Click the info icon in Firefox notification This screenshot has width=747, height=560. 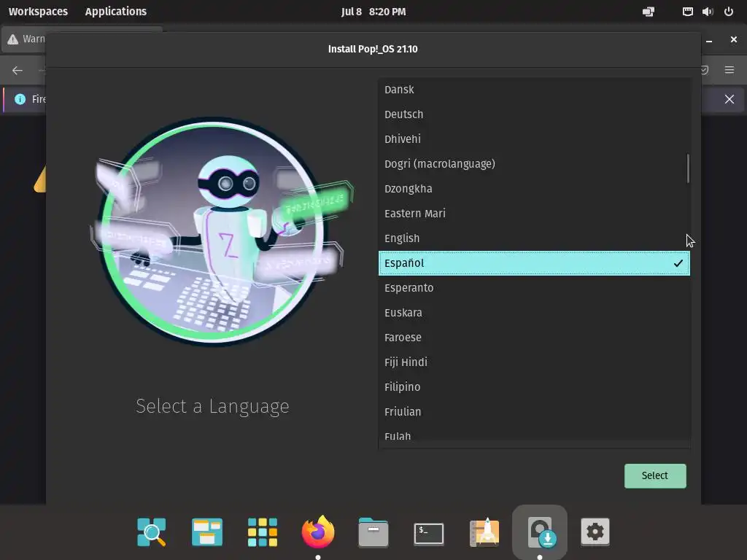(20, 99)
